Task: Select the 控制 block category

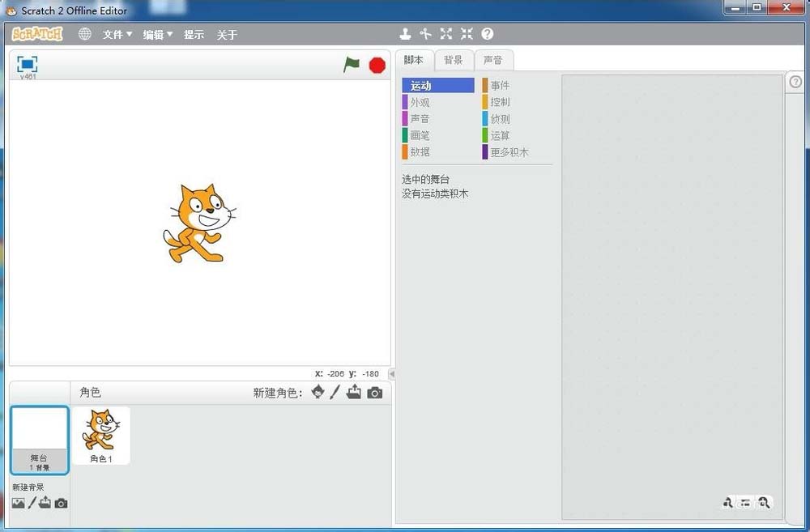Action: (518, 102)
